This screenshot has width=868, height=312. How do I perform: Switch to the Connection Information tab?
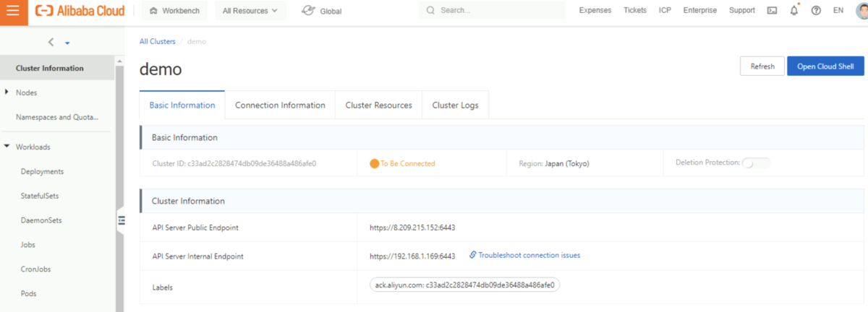280,105
